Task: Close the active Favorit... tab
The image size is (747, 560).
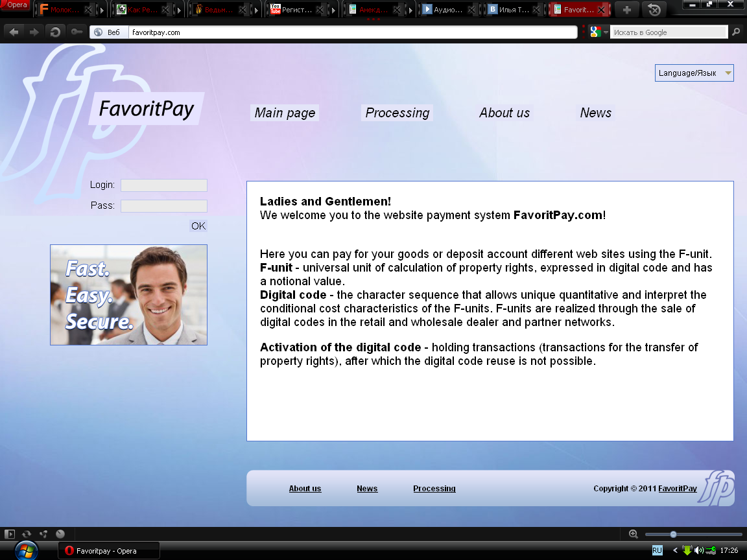Action: tap(602, 10)
